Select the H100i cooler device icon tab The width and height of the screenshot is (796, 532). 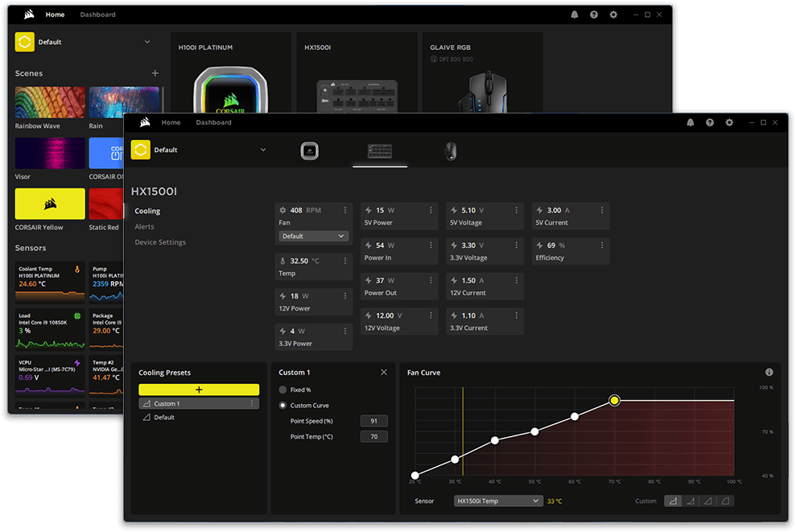coord(309,151)
